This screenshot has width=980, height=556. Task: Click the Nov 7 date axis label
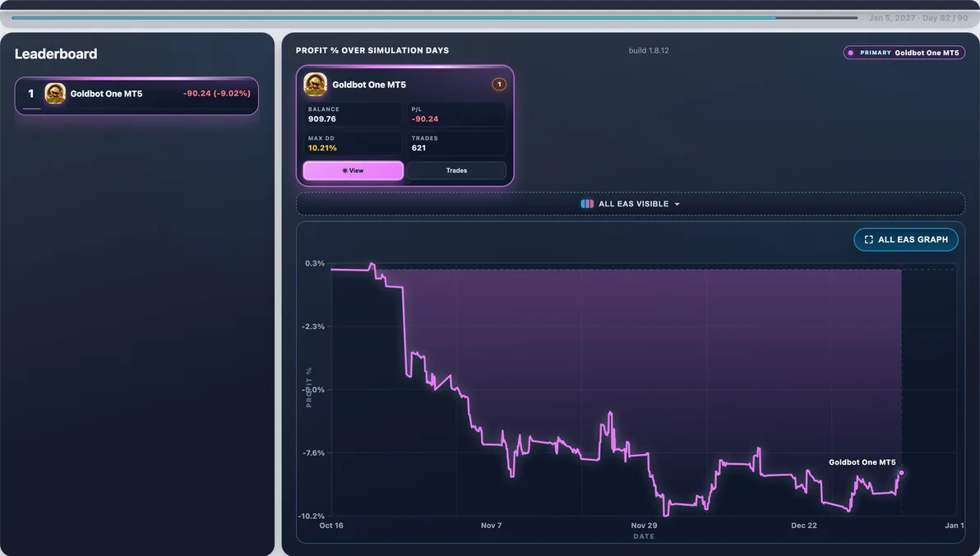[x=492, y=526]
